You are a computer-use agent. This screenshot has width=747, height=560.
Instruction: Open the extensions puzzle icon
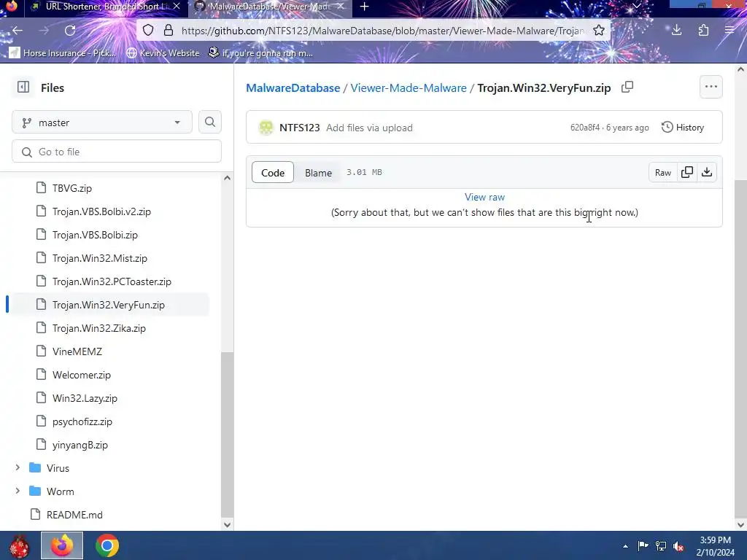tap(703, 31)
